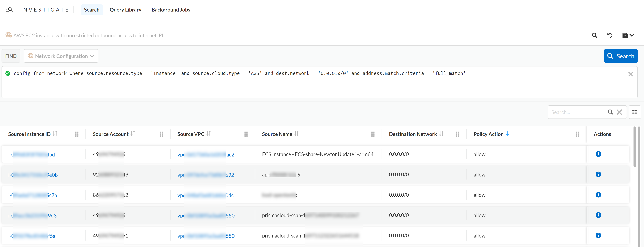
Task: Click the blue Search button
Action: [620, 56]
